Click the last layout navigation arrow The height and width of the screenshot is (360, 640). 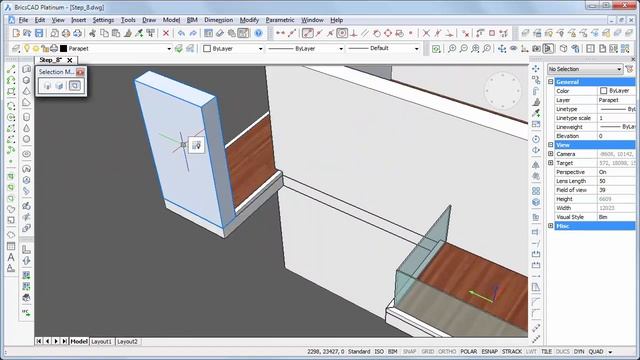64,341
